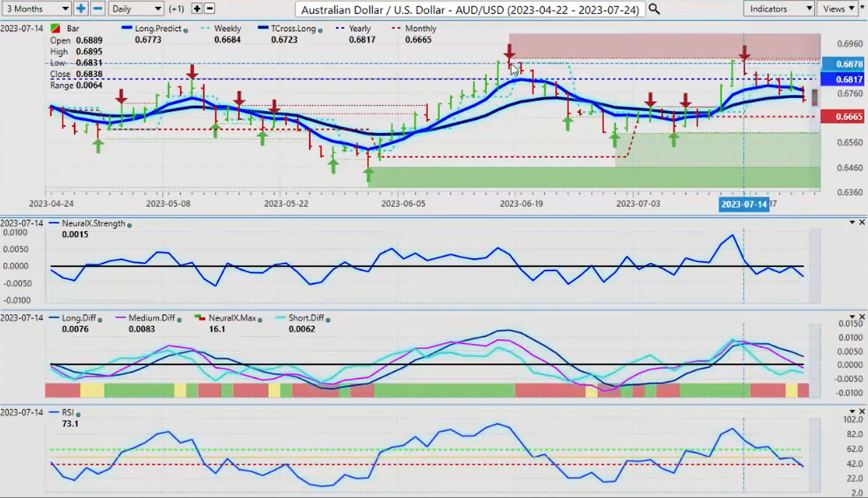The width and height of the screenshot is (868, 498).
Task: Click the (+1) forecast offset label
Action: click(177, 9)
